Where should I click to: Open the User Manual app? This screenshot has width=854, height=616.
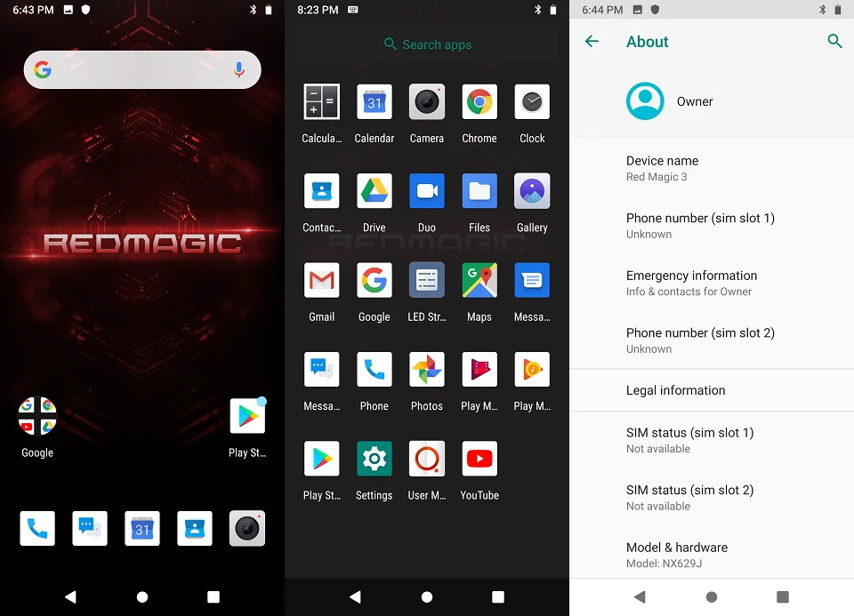coord(426,459)
